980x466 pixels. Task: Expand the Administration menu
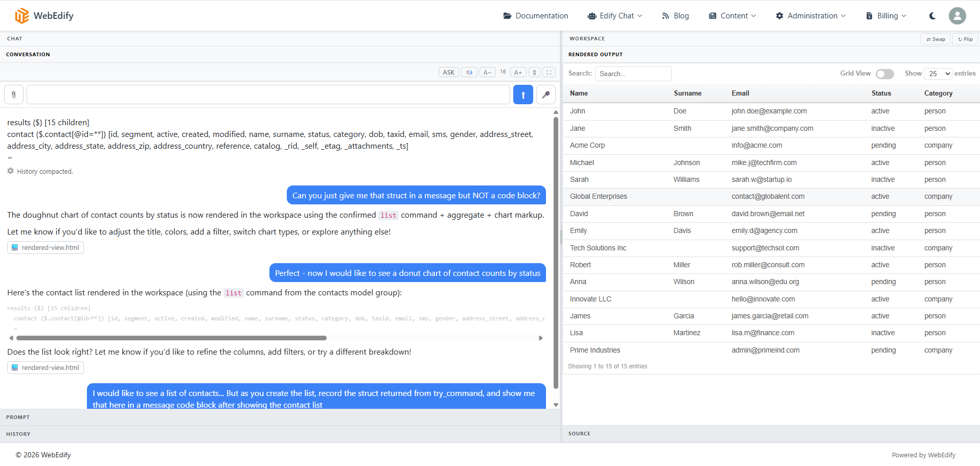click(811, 16)
